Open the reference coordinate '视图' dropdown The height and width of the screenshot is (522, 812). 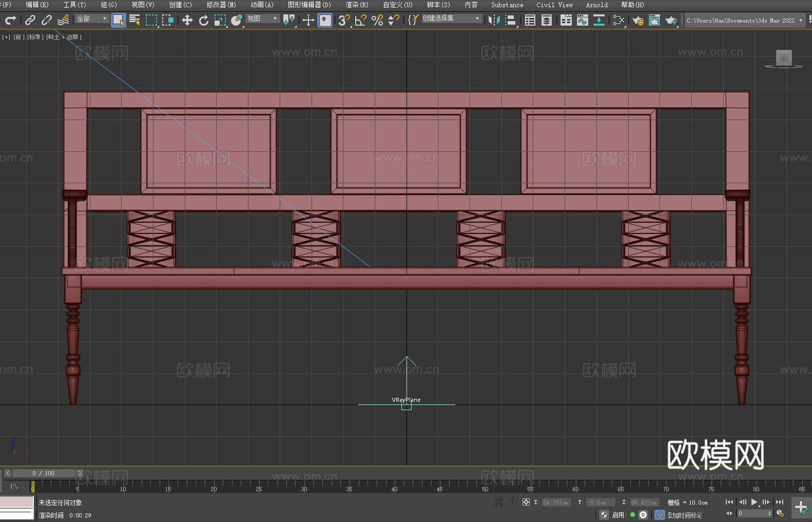tap(263, 18)
